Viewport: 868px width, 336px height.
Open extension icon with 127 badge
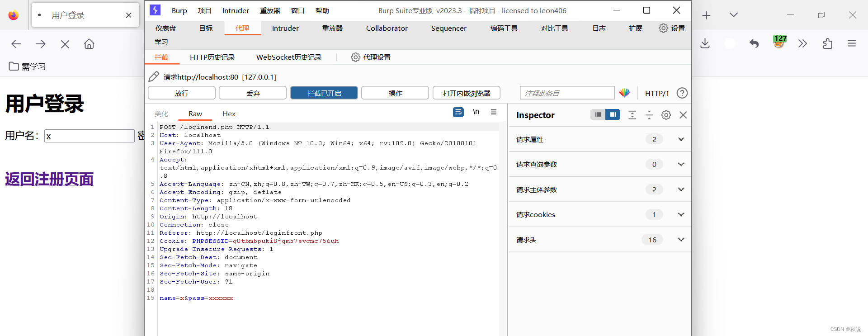click(x=779, y=42)
